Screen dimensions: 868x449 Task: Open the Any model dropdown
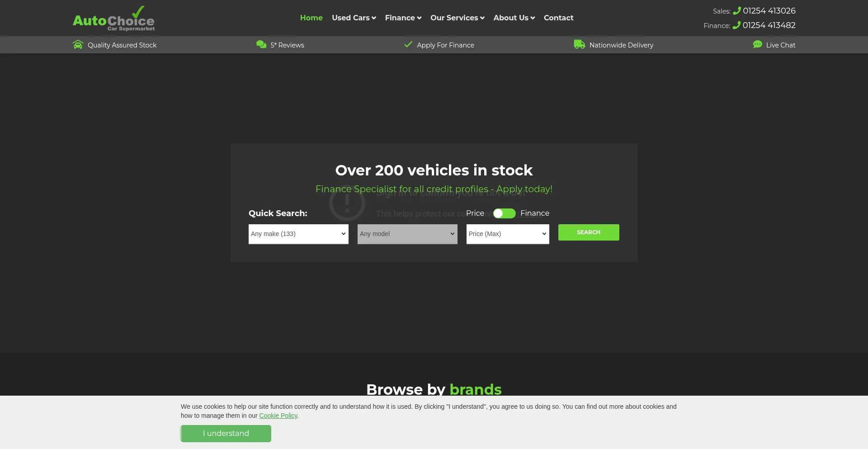[x=407, y=234]
